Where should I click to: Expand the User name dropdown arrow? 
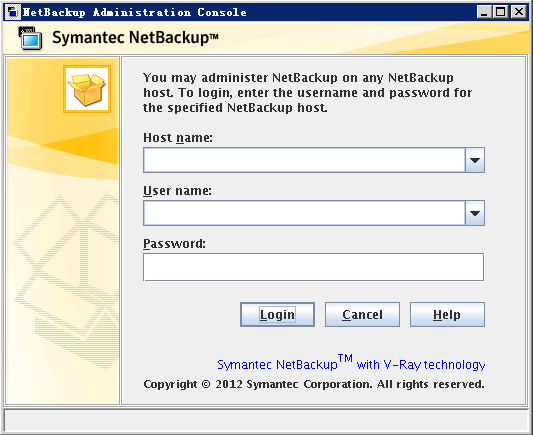(x=475, y=213)
